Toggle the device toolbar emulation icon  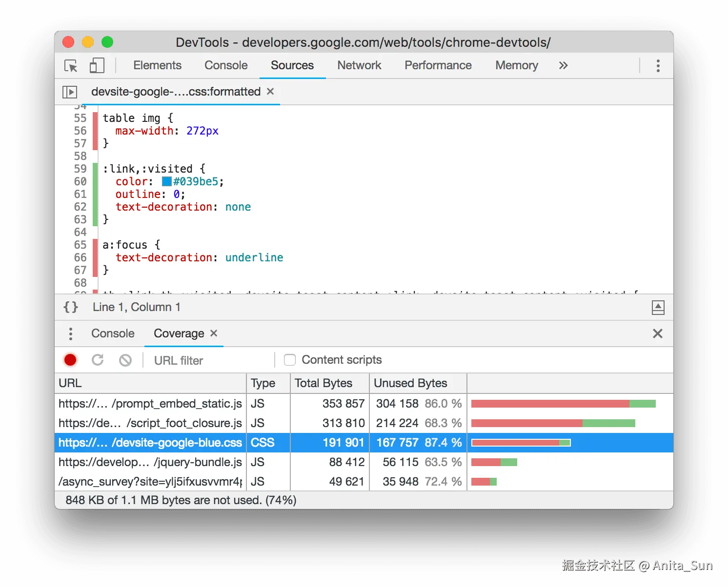[97, 65]
